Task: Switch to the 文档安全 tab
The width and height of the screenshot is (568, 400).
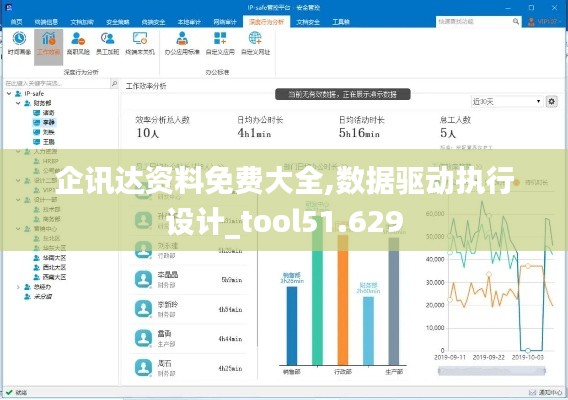Action: [308, 22]
